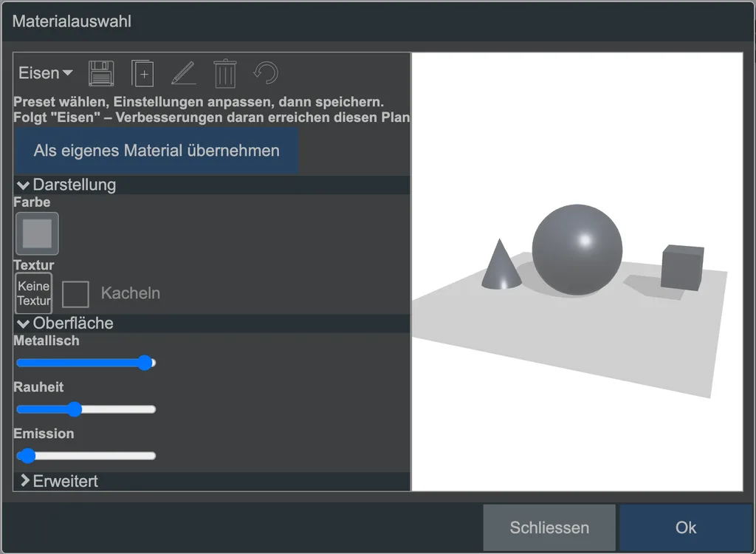
Task: Click the Schliessen button
Action: click(549, 527)
